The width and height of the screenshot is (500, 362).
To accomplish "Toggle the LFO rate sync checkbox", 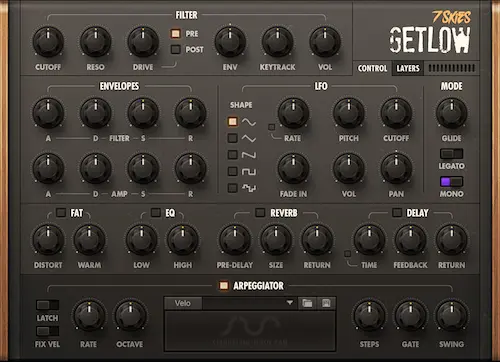I will coord(272,127).
